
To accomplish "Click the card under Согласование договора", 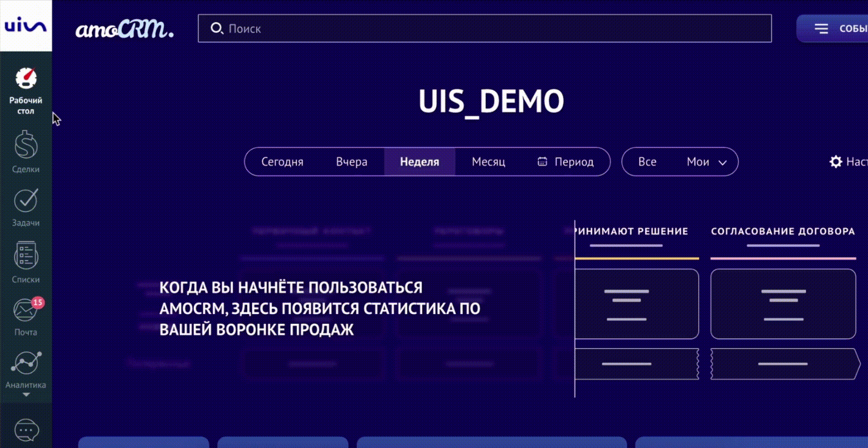I will pyautogui.click(x=783, y=304).
